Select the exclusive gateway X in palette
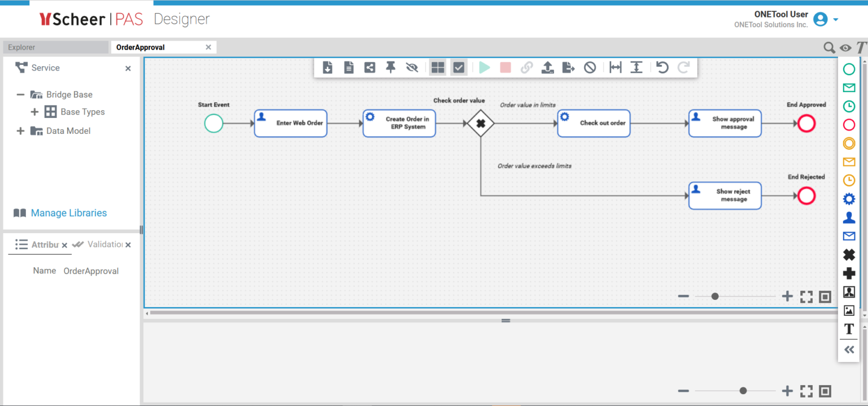 (849, 255)
